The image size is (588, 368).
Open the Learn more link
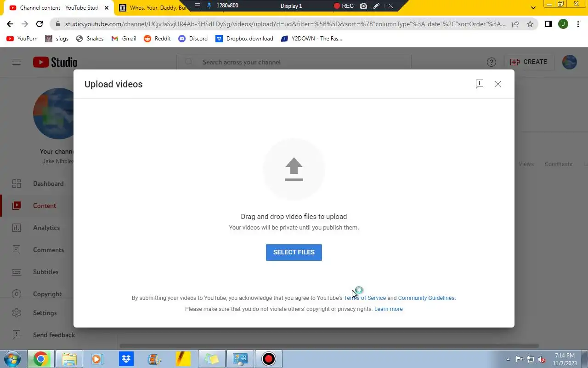389,309
